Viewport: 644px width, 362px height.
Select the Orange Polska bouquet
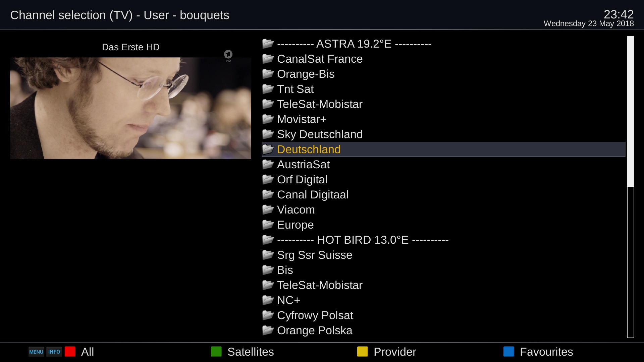(443, 330)
